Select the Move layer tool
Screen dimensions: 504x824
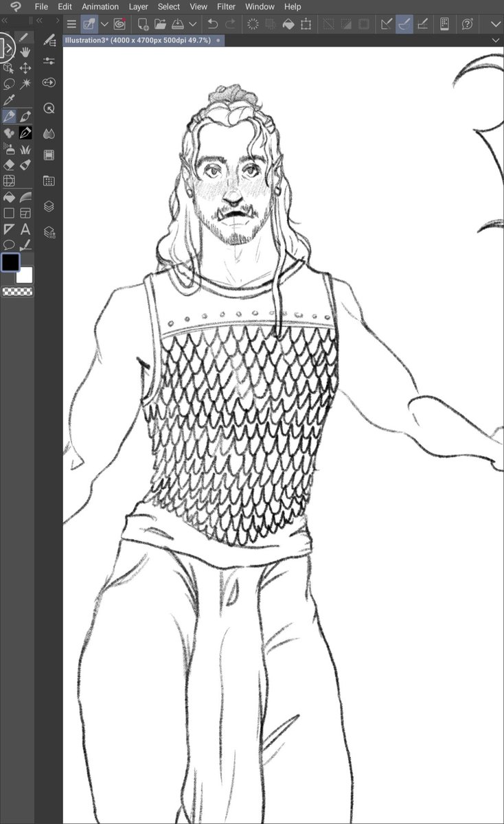[25, 67]
